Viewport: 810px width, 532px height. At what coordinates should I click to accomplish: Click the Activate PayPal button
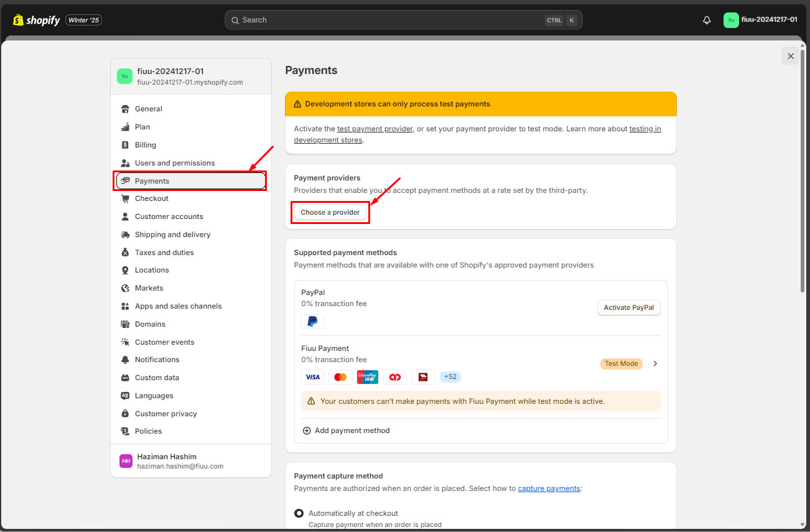coord(629,307)
